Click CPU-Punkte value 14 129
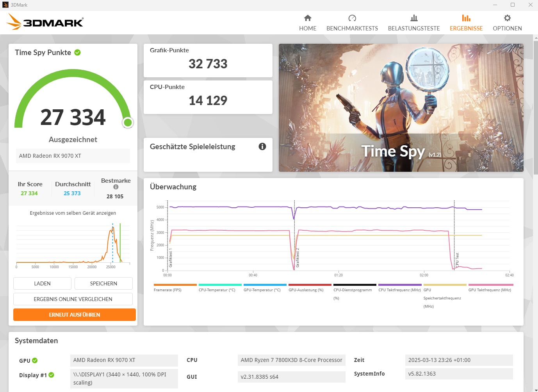The image size is (538, 392). [208, 100]
